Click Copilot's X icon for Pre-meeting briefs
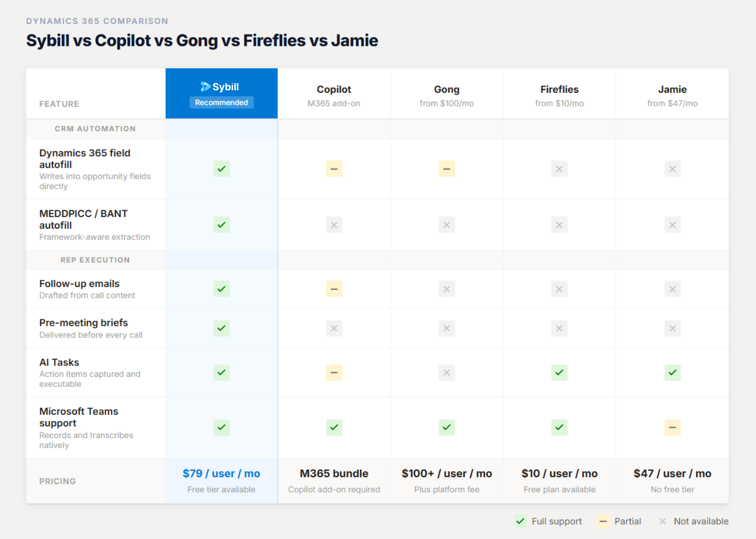Image resolution: width=756 pixels, height=539 pixels. click(x=334, y=328)
